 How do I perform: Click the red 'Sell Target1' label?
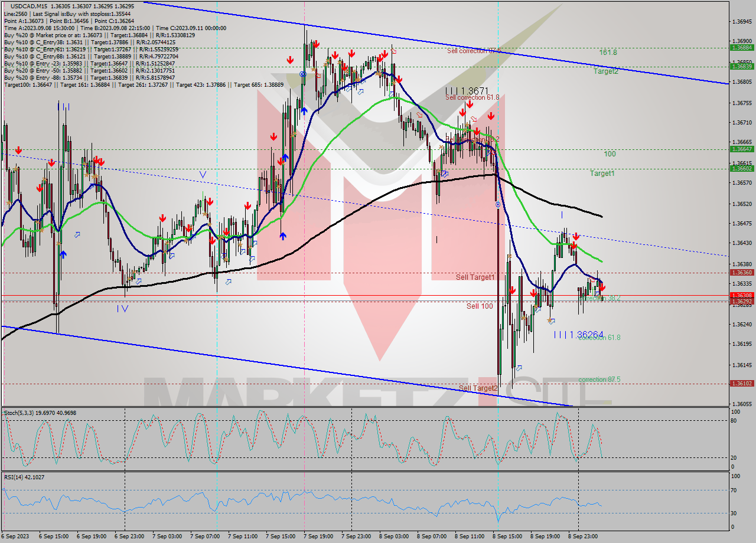pos(475,277)
